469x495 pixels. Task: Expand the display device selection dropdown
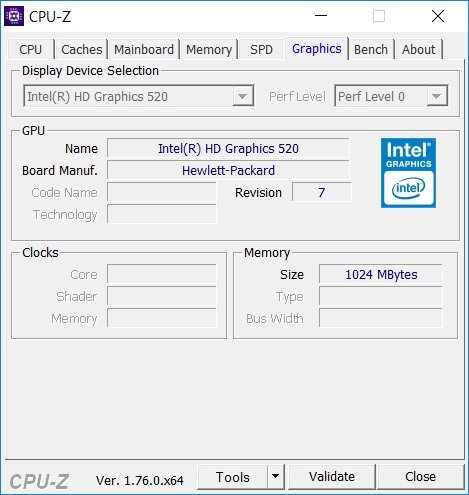(243, 96)
